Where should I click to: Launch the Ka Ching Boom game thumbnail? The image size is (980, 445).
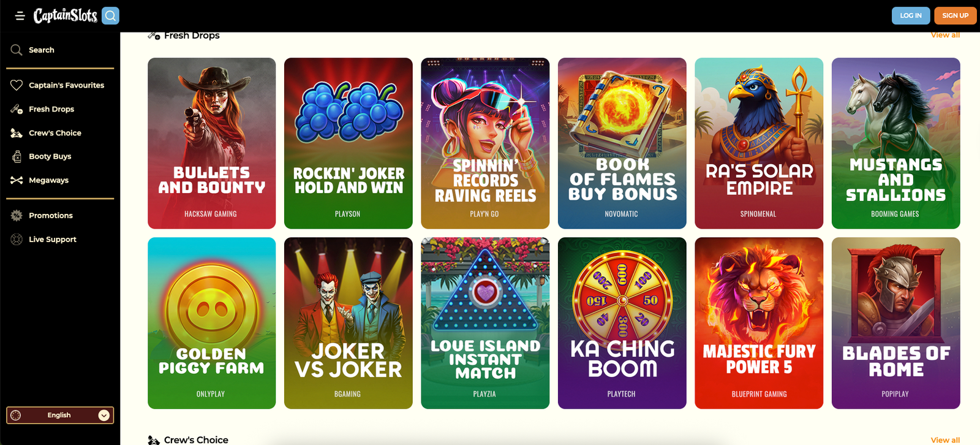tap(622, 323)
